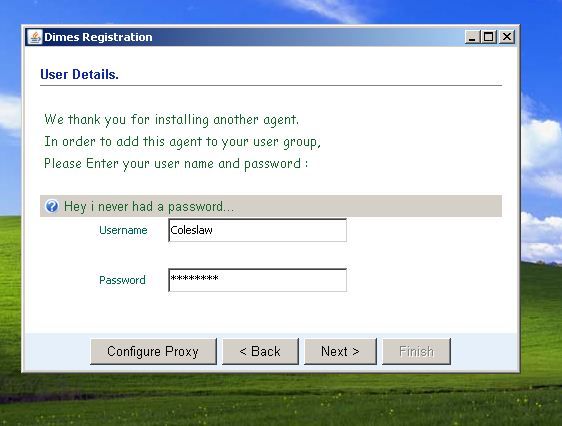
Task: Continue with the Next > button
Action: (340, 351)
